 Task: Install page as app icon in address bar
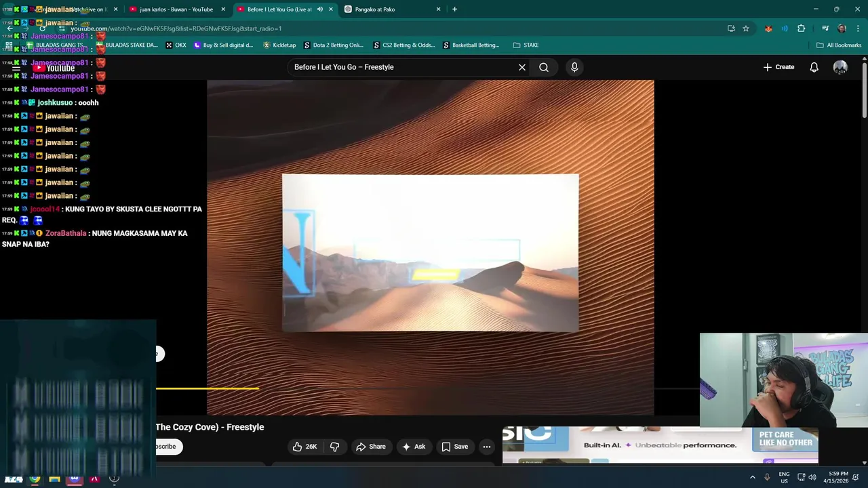point(731,28)
